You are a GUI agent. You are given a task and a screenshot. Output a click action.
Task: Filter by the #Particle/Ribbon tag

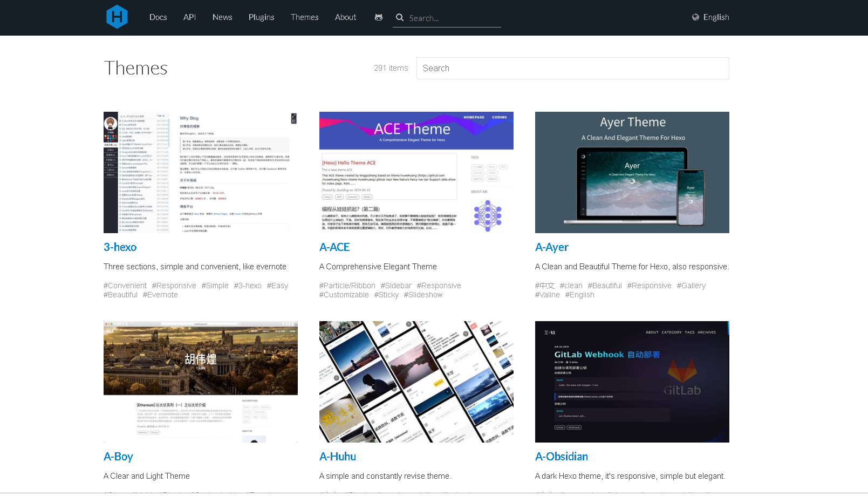[347, 286]
